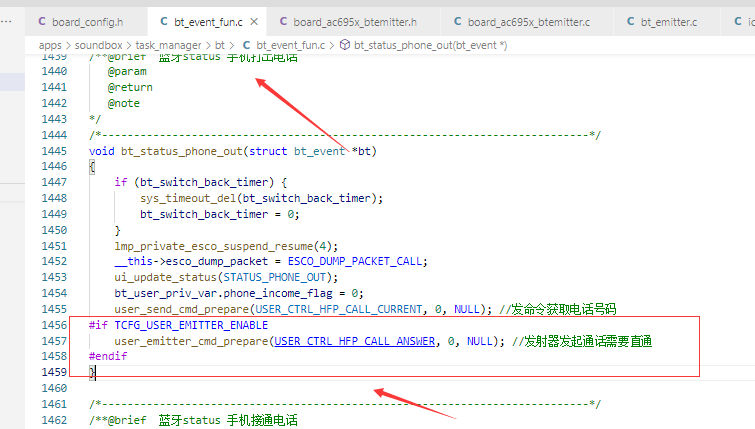
Task: Click on '@param' doc tag
Action: [x=127, y=71]
